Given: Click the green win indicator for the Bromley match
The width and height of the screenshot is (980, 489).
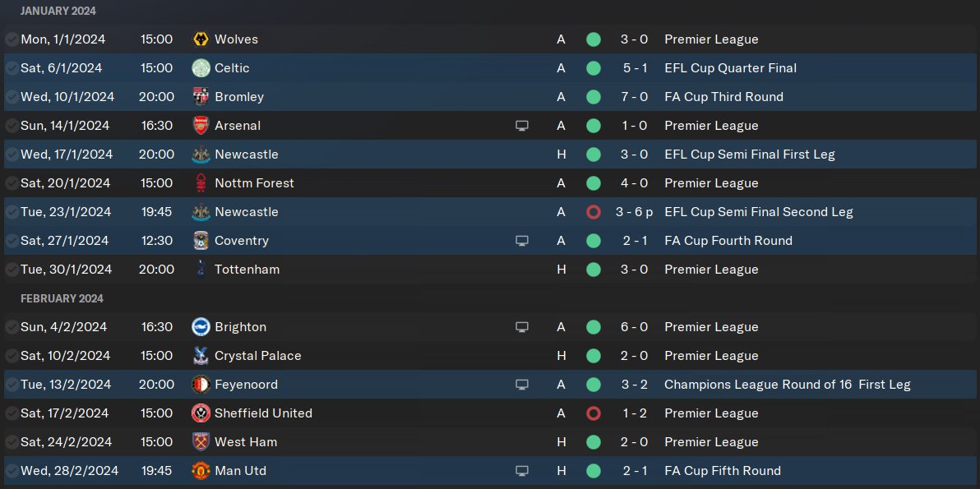Looking at the screenshot, I should click(x=594, y=97).
